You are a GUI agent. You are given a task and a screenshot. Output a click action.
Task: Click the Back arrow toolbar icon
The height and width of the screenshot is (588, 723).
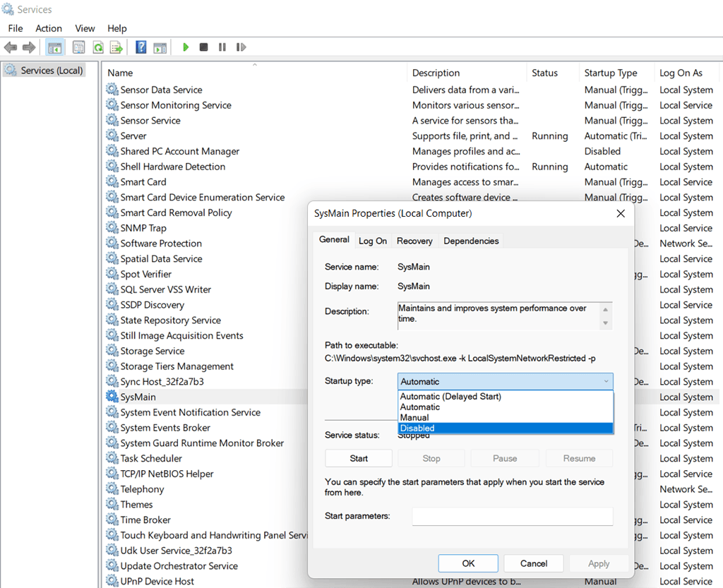(x=10, y=47)
